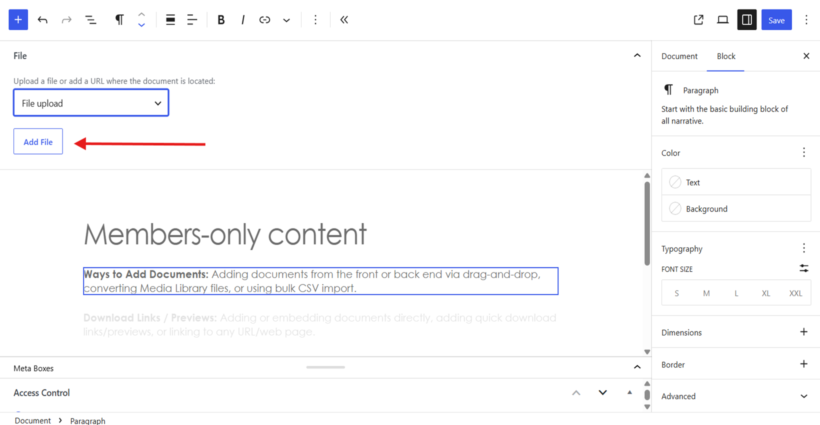
Task: Move Access Control box up
Action: click(x=576, y=393)
